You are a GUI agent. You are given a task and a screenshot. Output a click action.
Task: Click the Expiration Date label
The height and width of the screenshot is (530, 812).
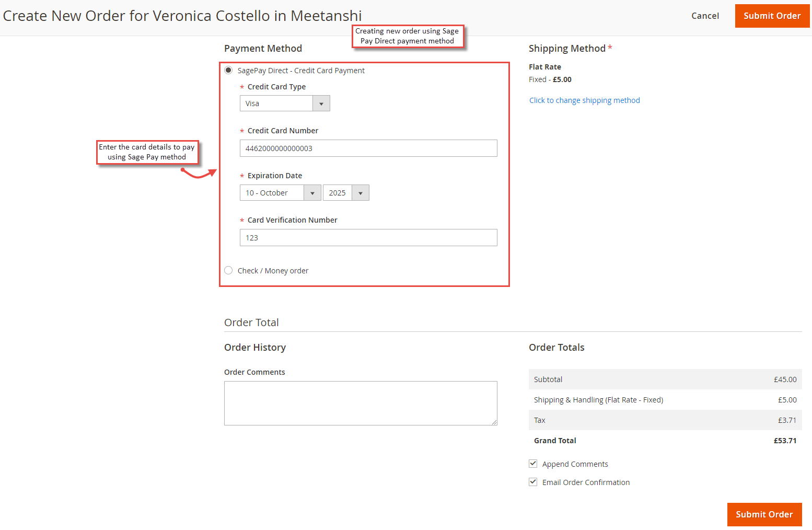(275, 176)
